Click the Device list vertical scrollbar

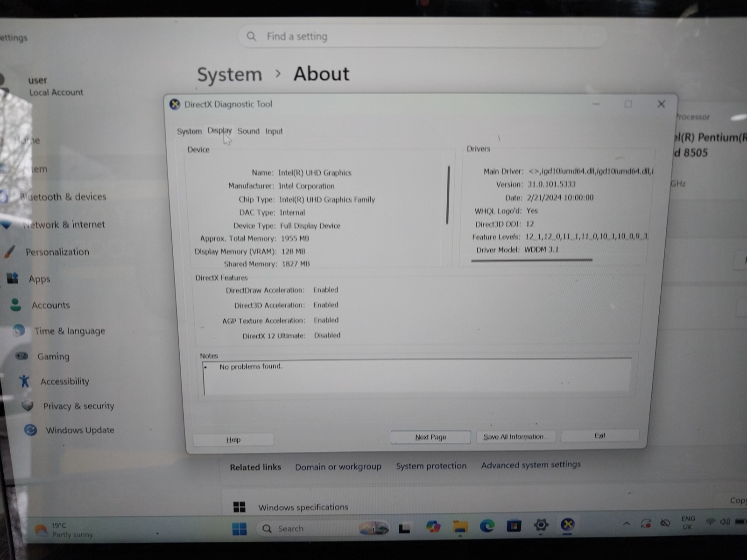448,195
